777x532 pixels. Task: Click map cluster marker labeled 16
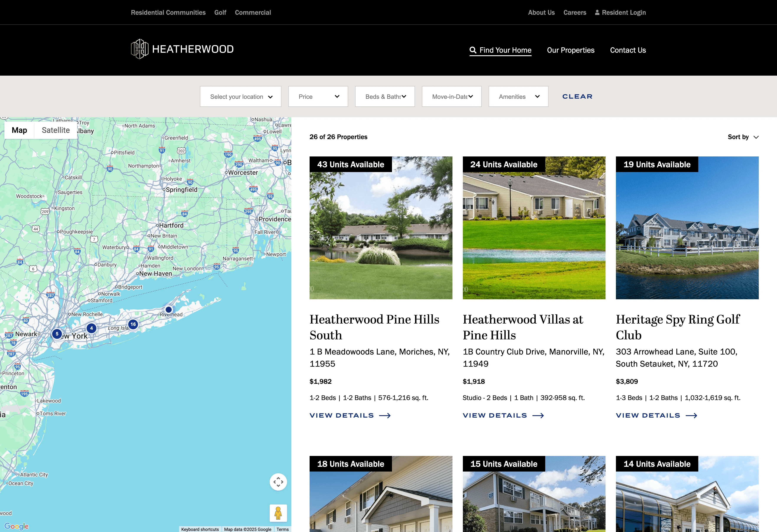pyautogui.click(x=133, y=324)
